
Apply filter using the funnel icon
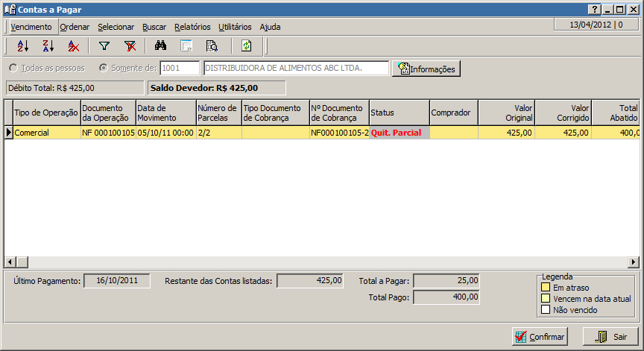pos(104,46)
